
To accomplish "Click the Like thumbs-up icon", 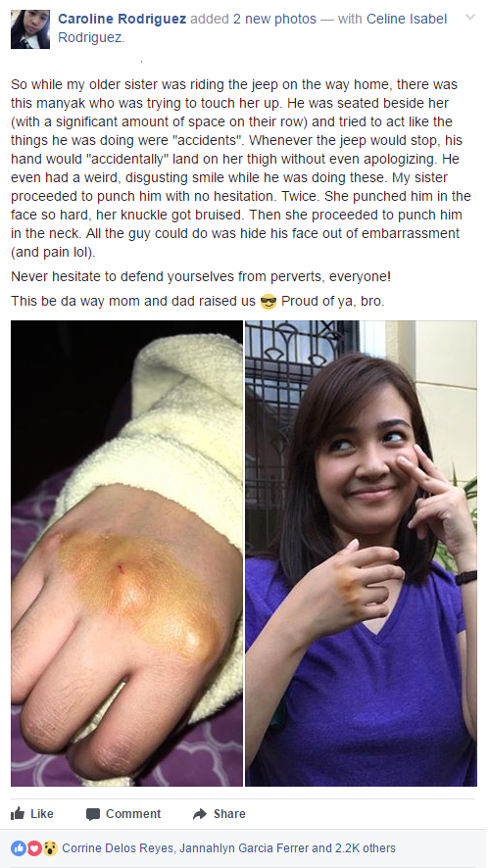I will (18, 813).
